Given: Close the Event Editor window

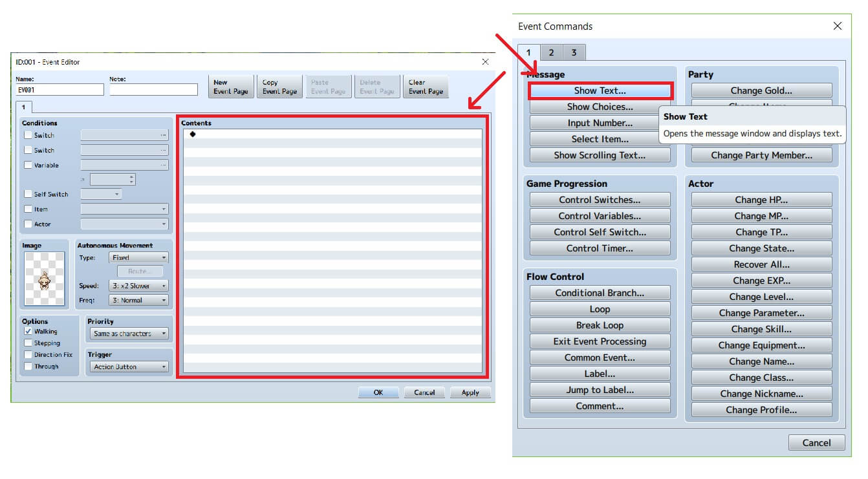Looking at the screenshot, I should click(x=485, y=62).
